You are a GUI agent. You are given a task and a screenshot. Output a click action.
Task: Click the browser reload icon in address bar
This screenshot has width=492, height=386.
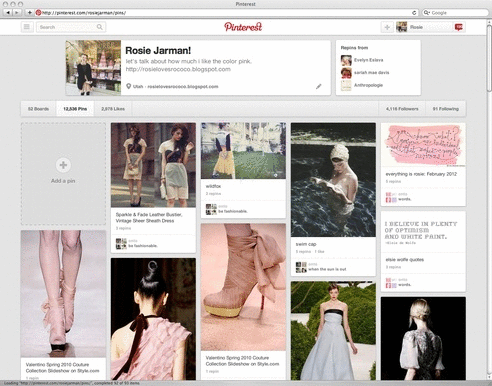pos(414,13)
